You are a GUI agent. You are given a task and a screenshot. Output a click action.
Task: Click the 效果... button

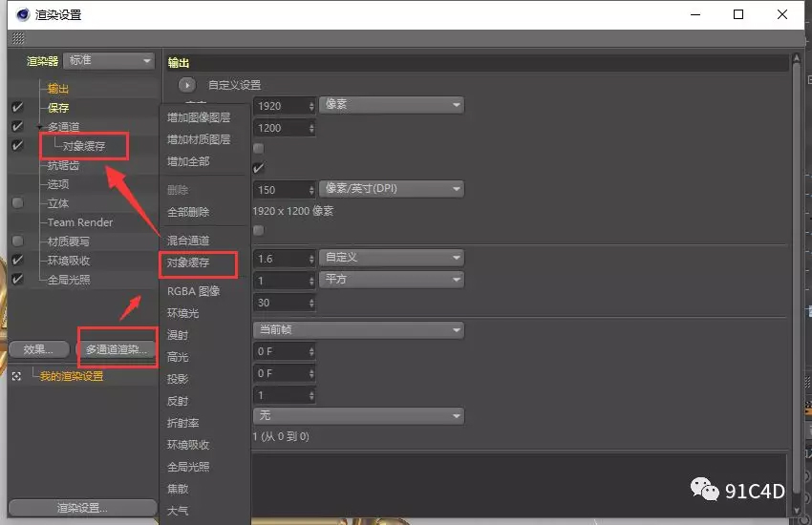coord(39,349)
